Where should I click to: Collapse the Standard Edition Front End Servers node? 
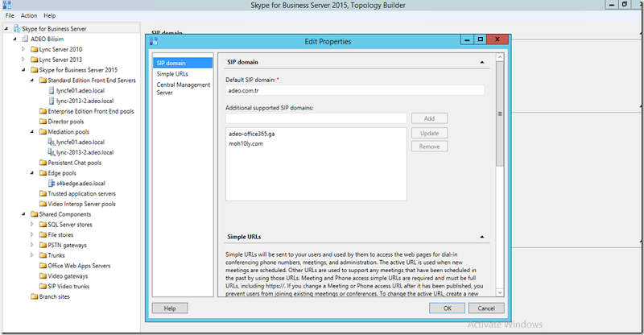31,81
